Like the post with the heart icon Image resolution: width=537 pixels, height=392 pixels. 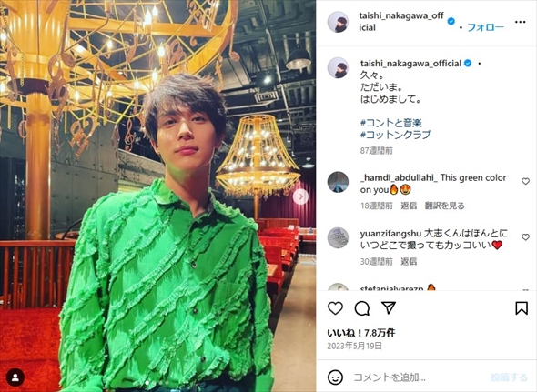click(x=335, y=308)
